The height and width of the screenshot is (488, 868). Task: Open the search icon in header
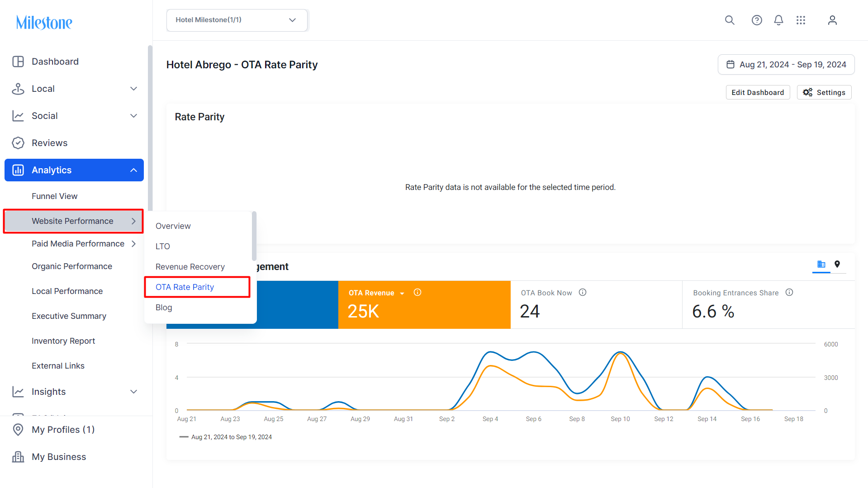click(x=730, y=20)
